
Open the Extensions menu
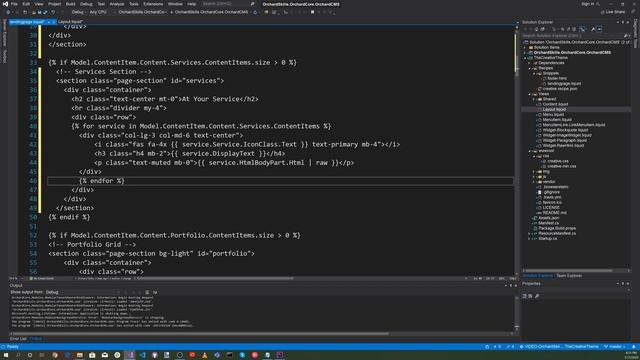tap(153, 4)
